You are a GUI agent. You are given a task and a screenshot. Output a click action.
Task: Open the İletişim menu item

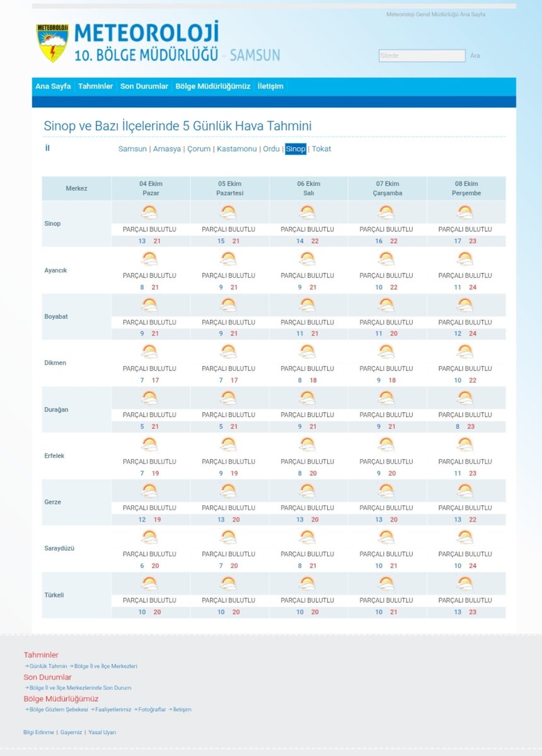[x=270, y=86]
